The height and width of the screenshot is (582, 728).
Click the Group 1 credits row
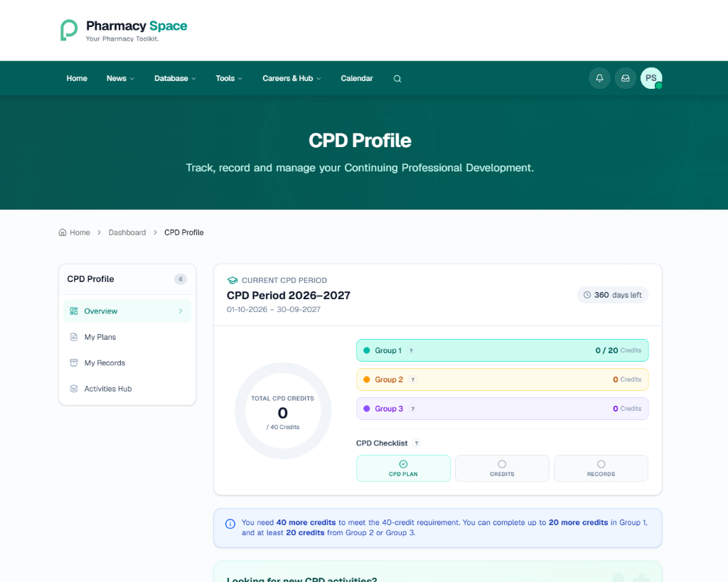point(503,350)
